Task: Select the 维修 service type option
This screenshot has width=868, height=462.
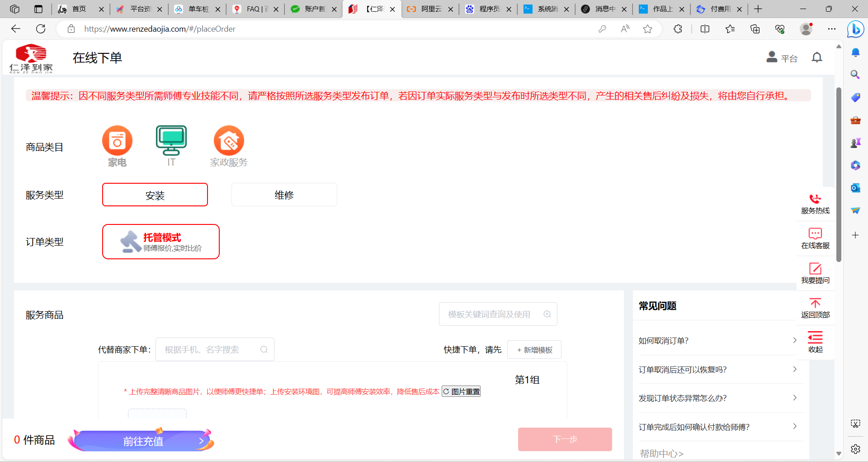Action: tap(284, 195)
